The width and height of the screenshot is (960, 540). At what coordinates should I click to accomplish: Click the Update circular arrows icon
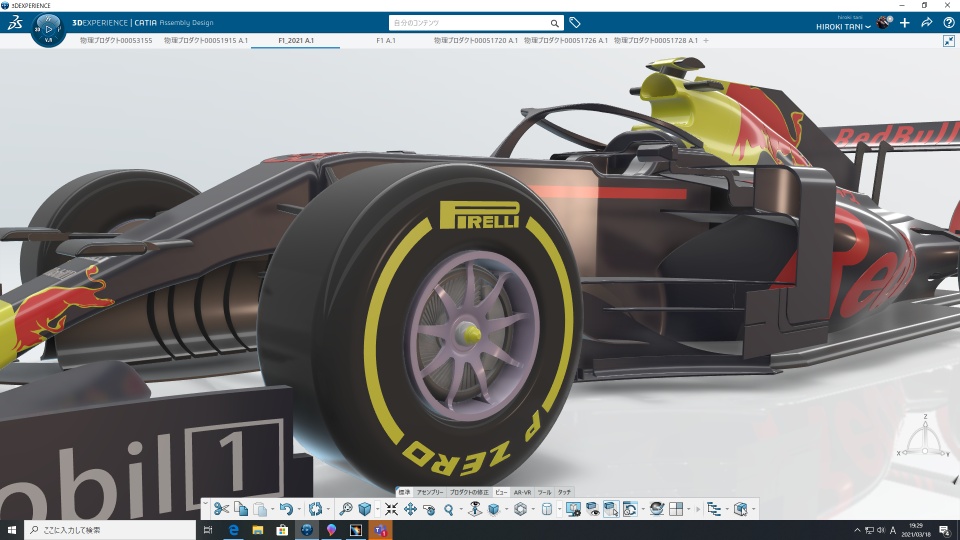coord(315,509)
